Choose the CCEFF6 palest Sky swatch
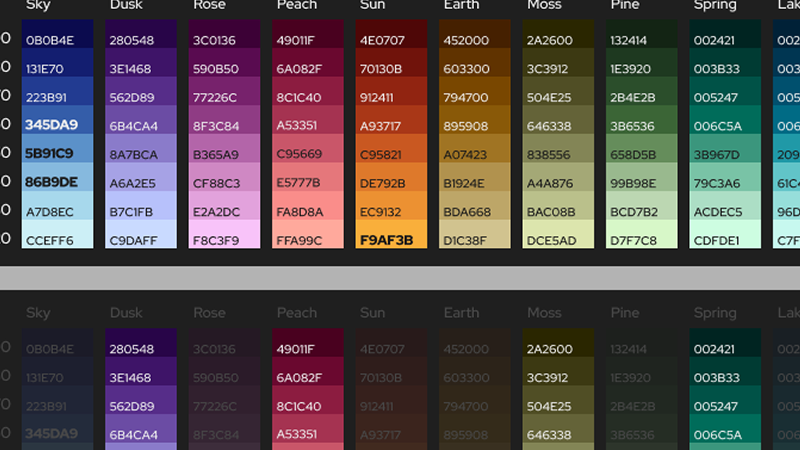The image size is (800, 450). click(58, 234)
